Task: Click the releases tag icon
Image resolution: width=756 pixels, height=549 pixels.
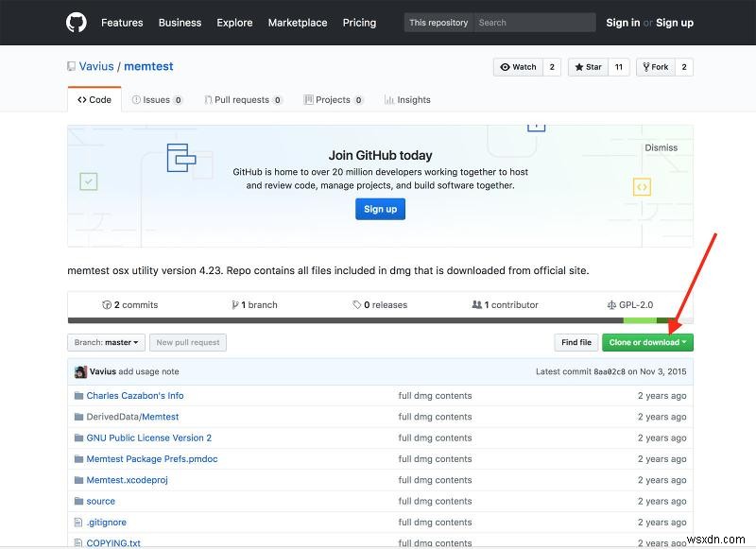Action: coord(356,305)
